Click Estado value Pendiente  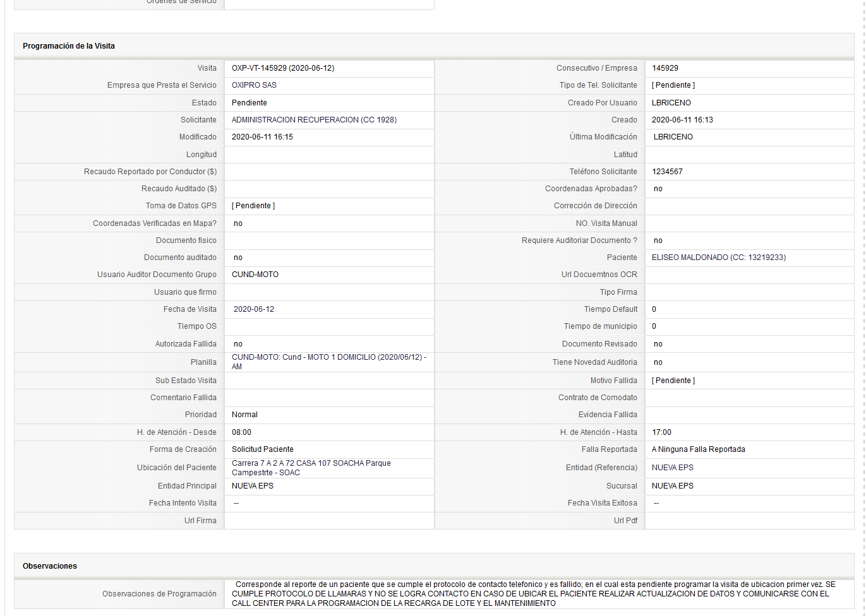click(x=250, y=103)
